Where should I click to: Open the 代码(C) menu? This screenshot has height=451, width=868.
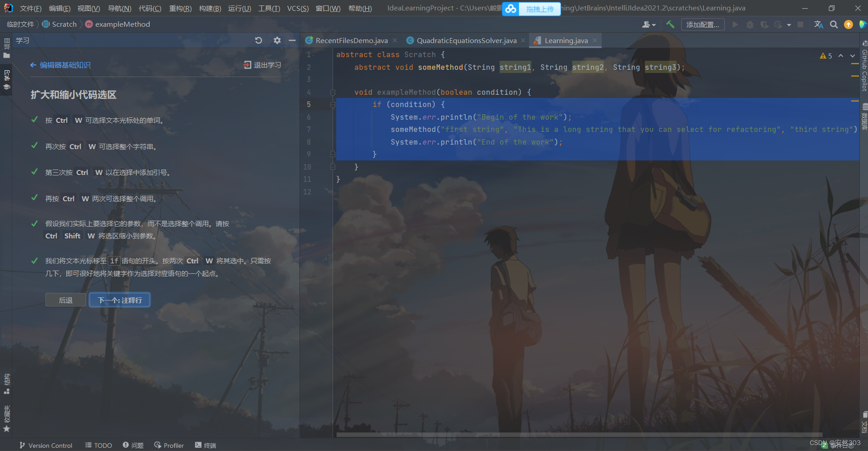pyautogui.click(x=150, y=8)
